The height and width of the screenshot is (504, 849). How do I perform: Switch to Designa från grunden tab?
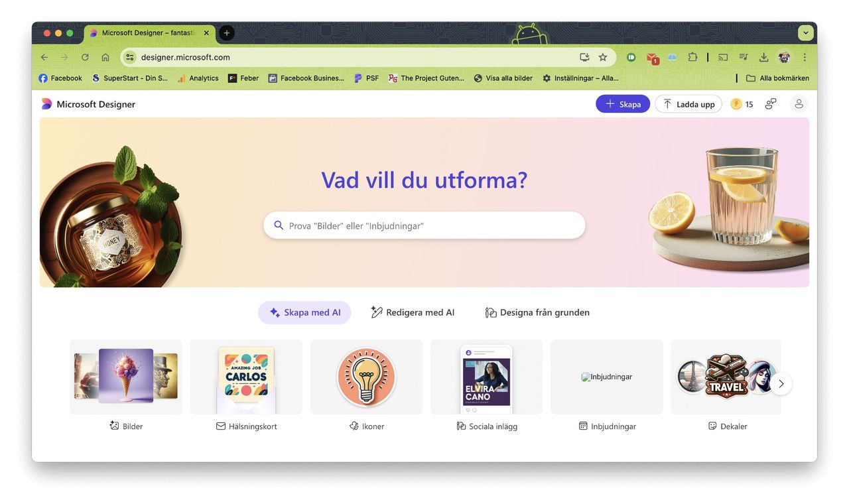(537, 312)
